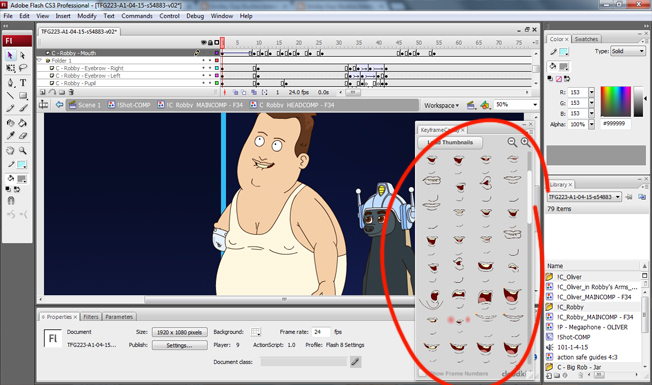This screenshot has height=385, width=652.
Task: Select the Subselection tool
Action: click(23, 55)
